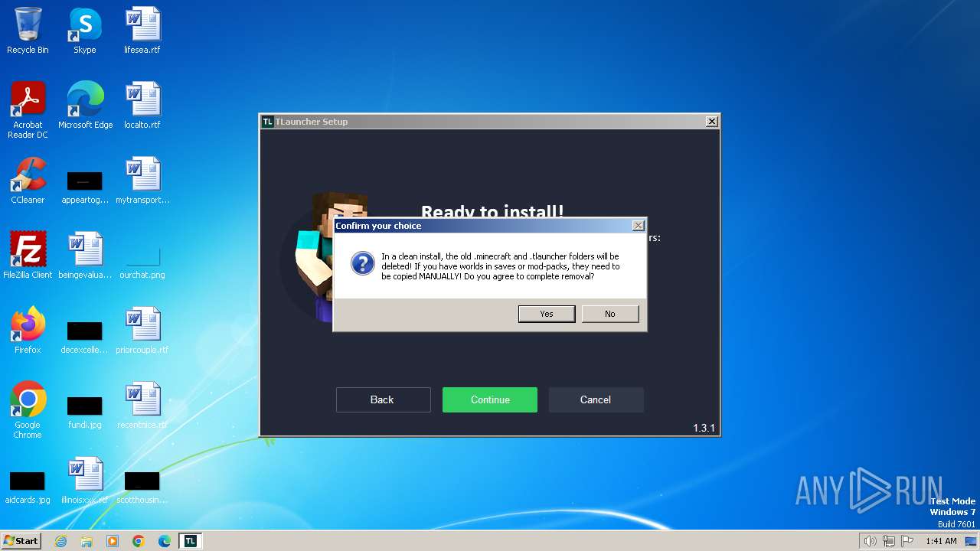Image resolution: width=980 pixels, height=551 pixels.
Task: Select the priorcouple.rtf document icon
Action: click(142, 331)
